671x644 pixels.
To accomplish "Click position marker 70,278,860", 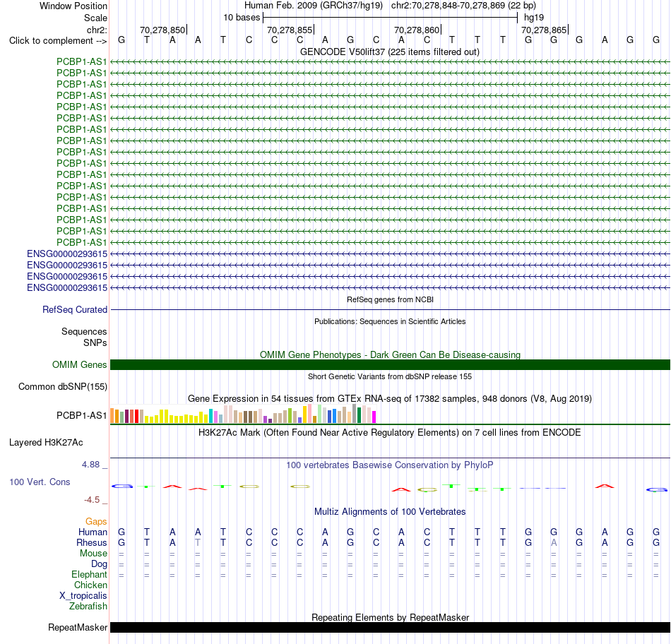I will [417, 30].
